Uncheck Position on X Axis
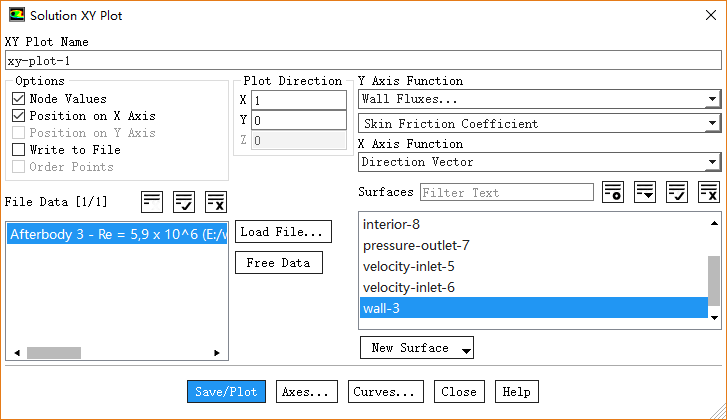 click(x=19, y=116)
